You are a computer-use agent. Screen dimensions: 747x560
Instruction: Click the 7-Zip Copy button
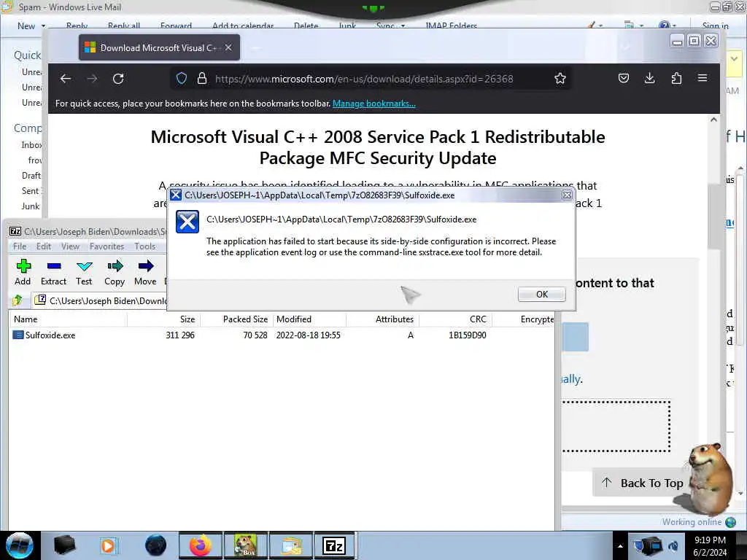[x=115, y=273]
